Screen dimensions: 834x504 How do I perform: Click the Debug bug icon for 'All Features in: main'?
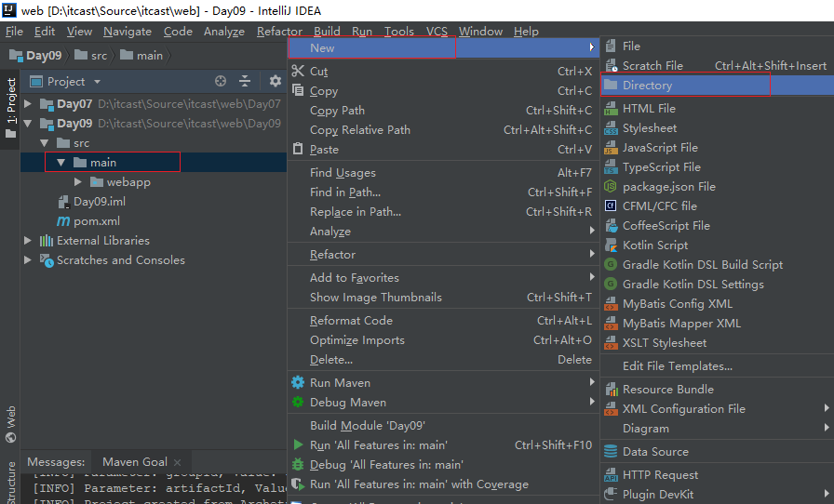(x=298, y=465)
